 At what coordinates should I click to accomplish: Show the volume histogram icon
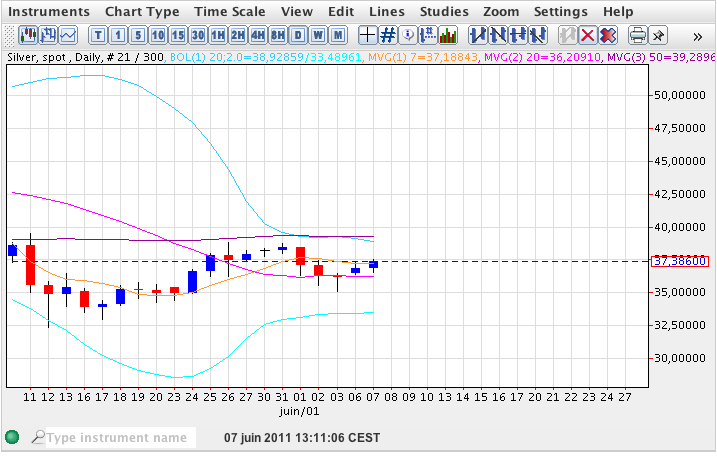click(x=448, y=35)
